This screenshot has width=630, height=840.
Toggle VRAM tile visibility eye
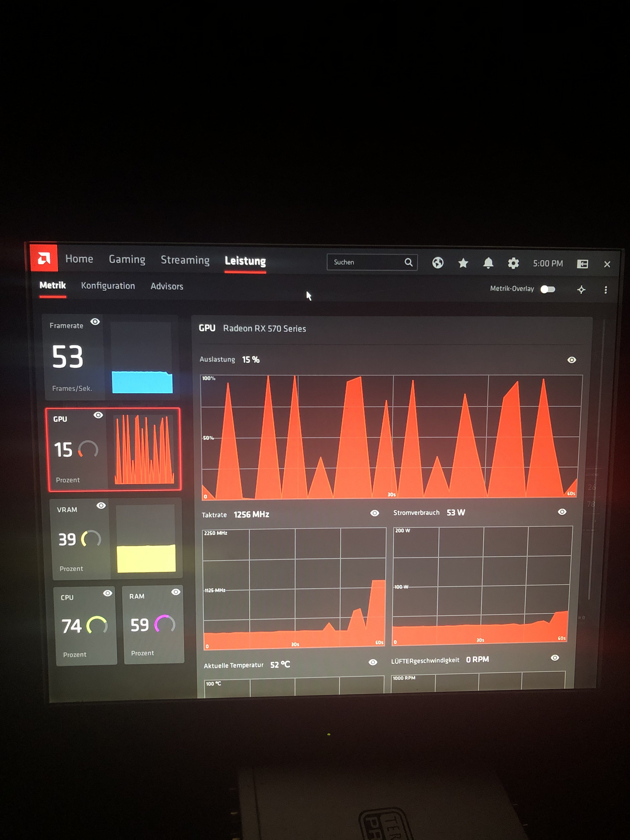101,505
